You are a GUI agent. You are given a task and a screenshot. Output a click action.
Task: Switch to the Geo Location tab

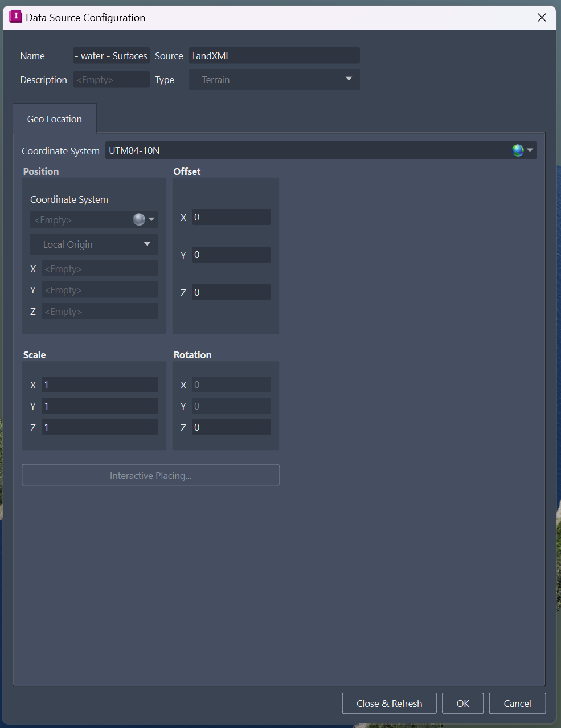pyautogui.click(x=54, y=118)
